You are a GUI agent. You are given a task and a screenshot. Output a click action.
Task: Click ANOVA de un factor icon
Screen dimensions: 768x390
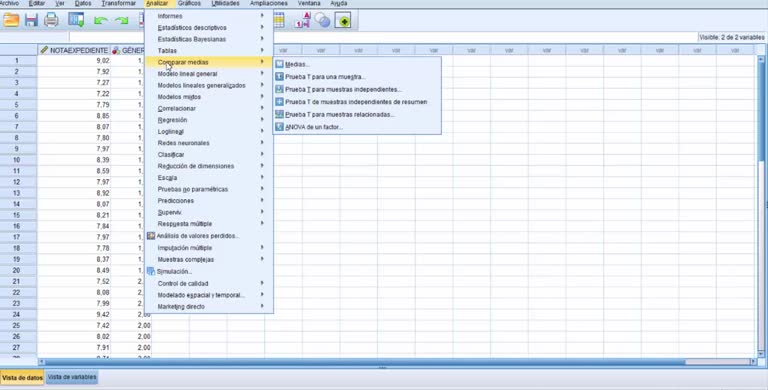click(279, 127)
